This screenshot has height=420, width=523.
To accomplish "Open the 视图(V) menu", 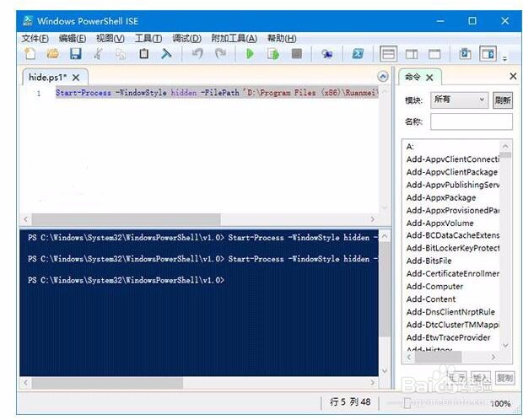I will coord(110,39).
